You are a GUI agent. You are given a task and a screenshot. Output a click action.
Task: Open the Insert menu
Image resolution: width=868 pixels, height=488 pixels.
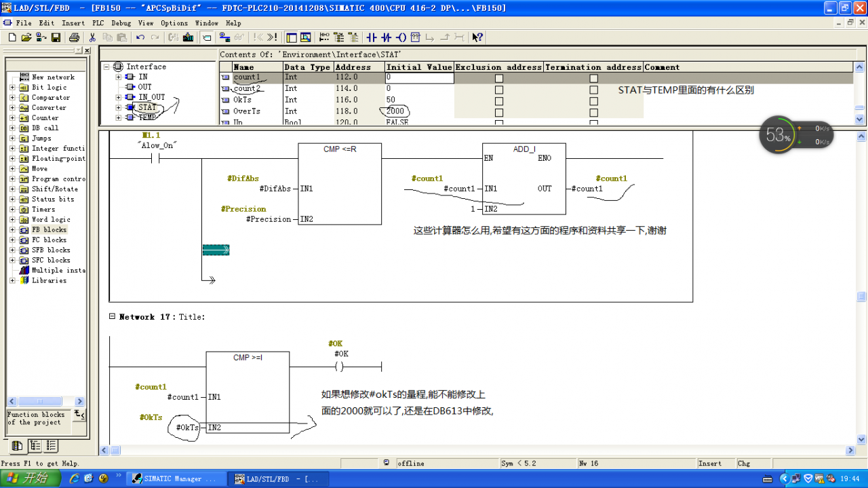[x=73, y=23]
